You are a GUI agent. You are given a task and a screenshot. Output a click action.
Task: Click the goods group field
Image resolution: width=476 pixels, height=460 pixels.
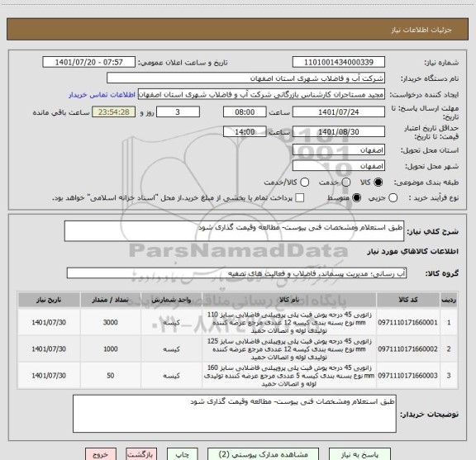click(x=236, y=273)
